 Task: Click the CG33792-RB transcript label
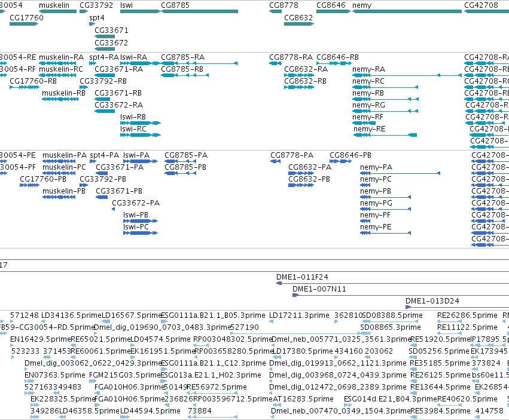103,81
